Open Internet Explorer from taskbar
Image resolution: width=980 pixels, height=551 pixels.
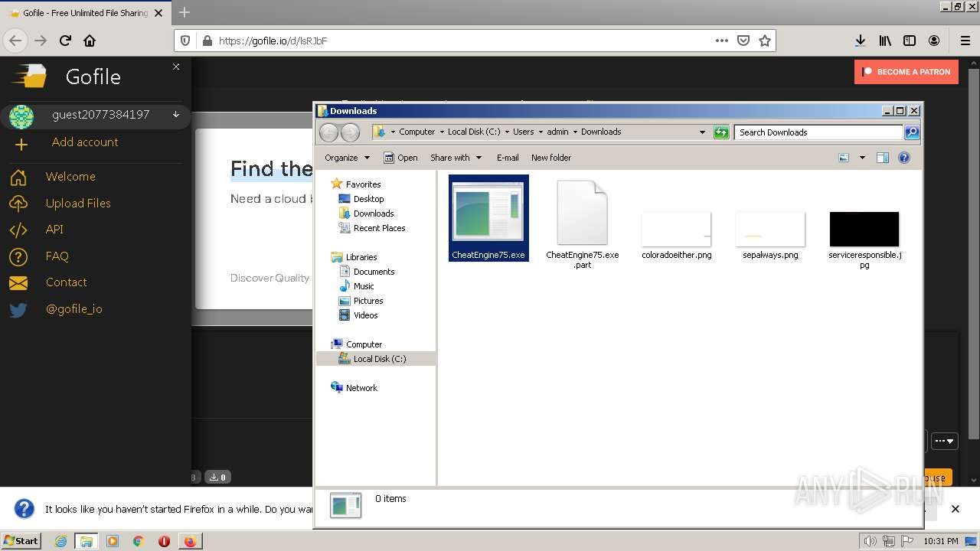(x=60, y=541)
